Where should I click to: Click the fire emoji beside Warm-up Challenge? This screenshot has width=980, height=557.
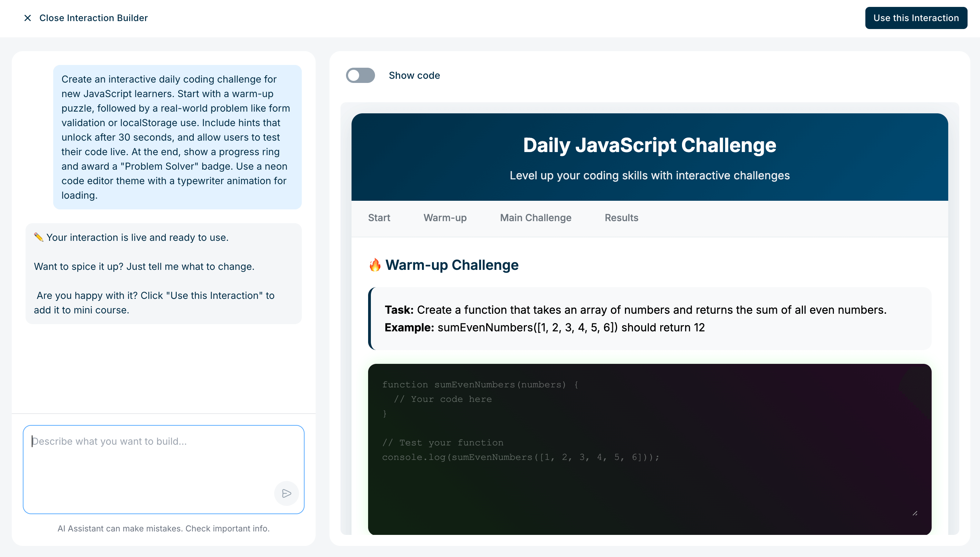pyautogui.click(x=375, y=265)
